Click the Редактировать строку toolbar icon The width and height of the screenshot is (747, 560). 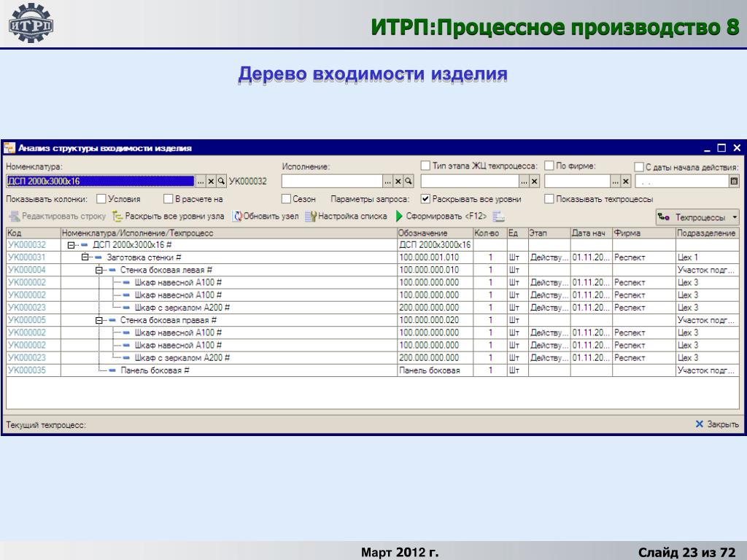pyautogui.click(x=15, y=216)
